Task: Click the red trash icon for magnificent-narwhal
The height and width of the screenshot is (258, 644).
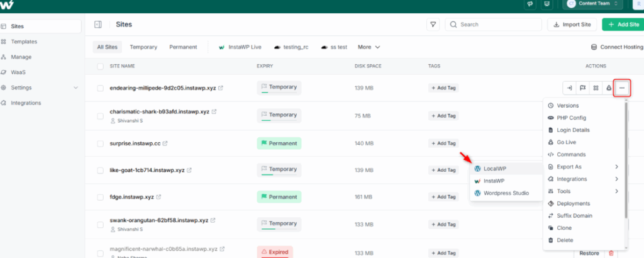Action: click(x=611, y=254)
